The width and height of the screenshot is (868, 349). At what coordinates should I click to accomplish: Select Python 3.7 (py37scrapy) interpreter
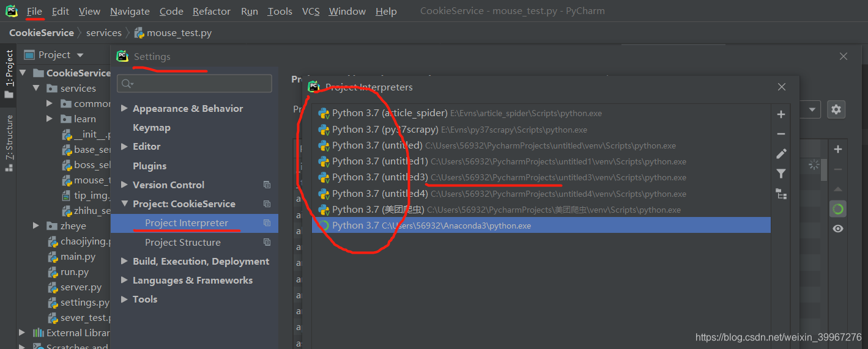point(541,130)
